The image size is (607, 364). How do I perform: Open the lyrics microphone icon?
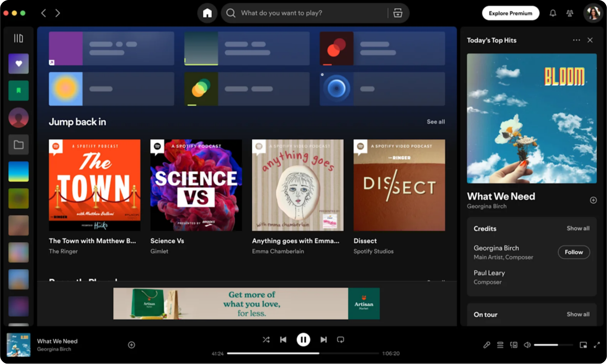[487, 345]
